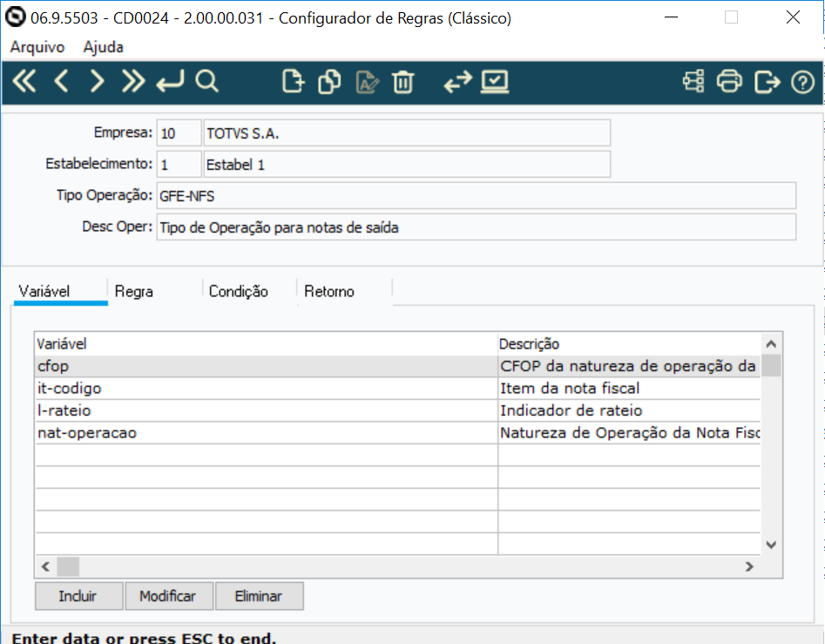Click the Incluir button
The height and width of the screenshot is (644, 825).
coord(79,596)
